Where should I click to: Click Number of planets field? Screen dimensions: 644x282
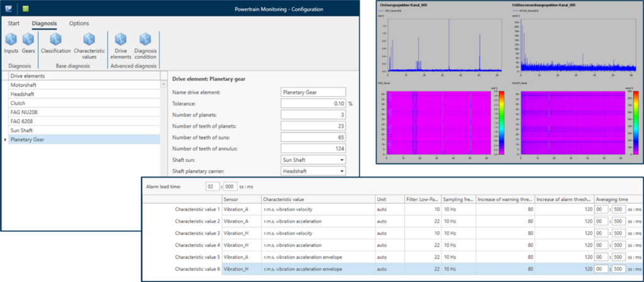[x=313, y=115]
